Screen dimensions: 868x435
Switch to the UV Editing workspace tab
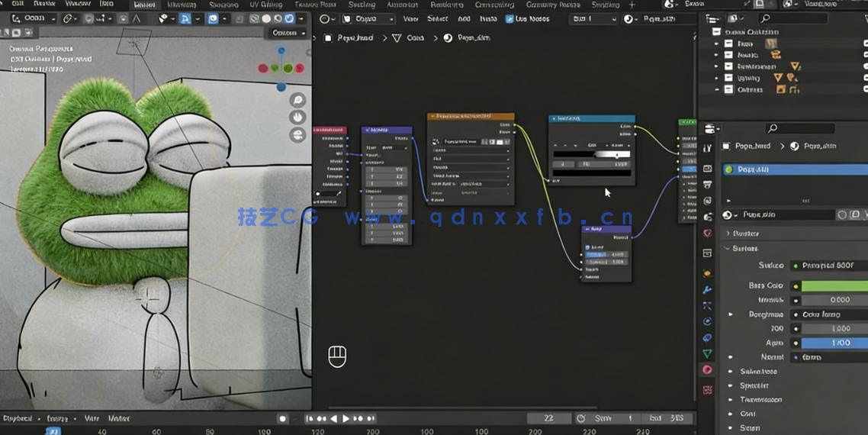tap(265, 5)
